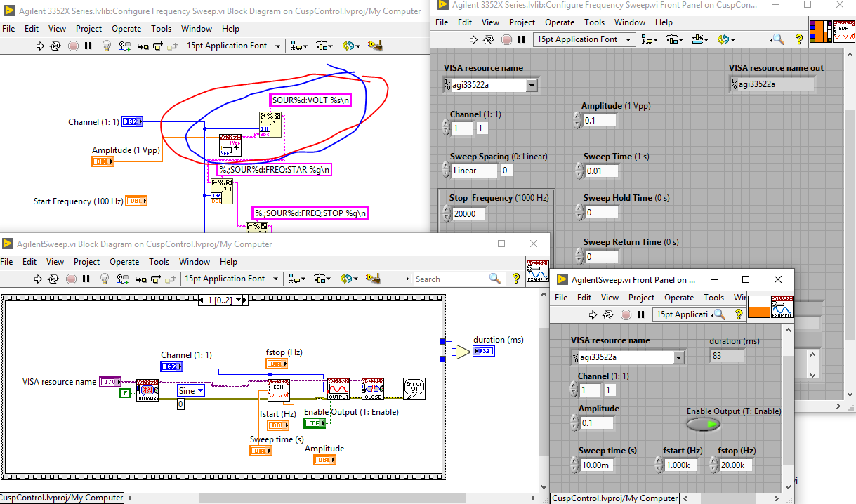This screenshot has width=856, height=504.
Task: Click CLOSE VI node in AgilentSweep diagram
Action: tap(373, 389)
